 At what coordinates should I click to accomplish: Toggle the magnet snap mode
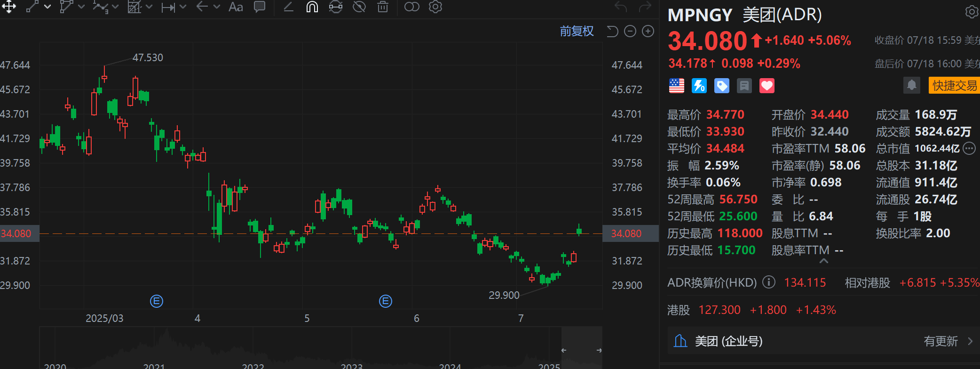(312, 7)
